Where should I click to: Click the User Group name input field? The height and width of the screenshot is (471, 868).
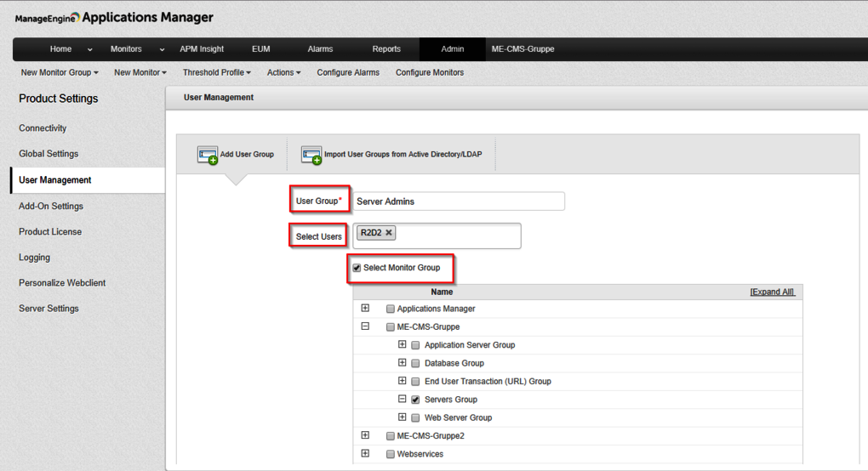click(459, 201)
